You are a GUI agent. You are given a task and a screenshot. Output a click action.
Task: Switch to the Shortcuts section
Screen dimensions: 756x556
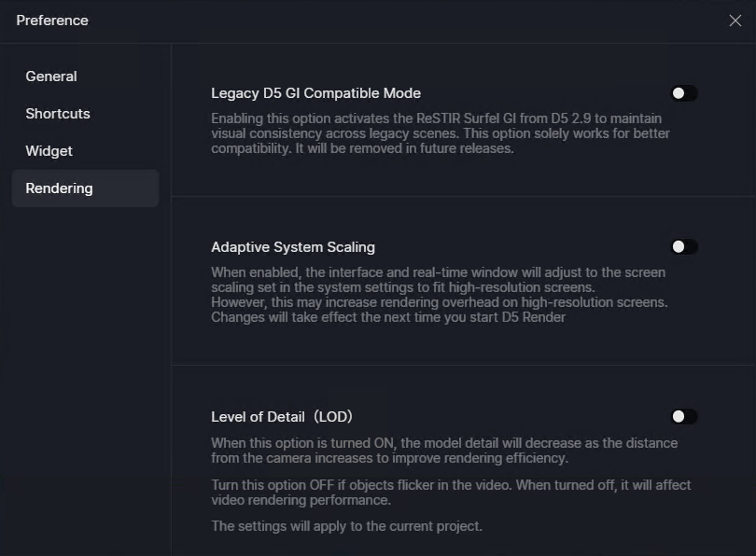(58, 114)
